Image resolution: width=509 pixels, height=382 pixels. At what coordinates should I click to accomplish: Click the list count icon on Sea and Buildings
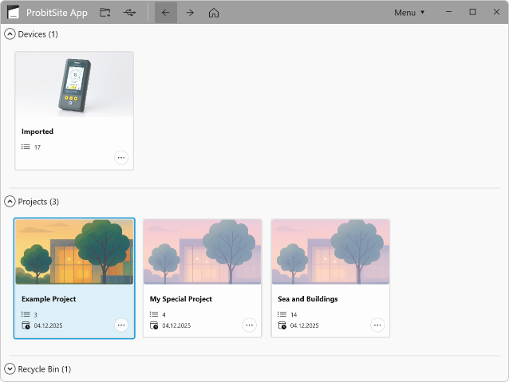tap(282, 314)
